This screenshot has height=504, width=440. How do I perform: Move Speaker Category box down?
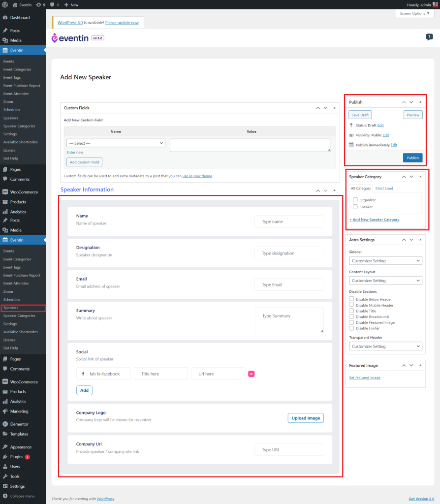click(x=411, y=177)
